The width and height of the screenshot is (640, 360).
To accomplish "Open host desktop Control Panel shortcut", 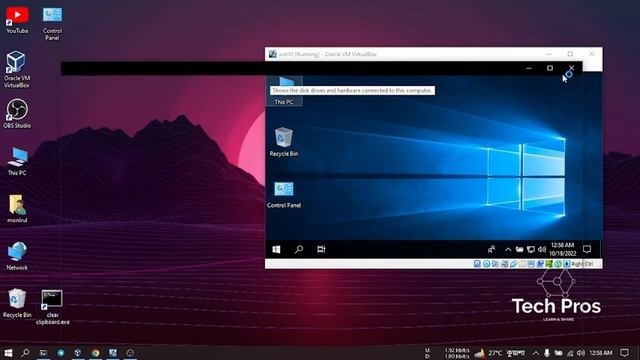I will coord(52,24).
